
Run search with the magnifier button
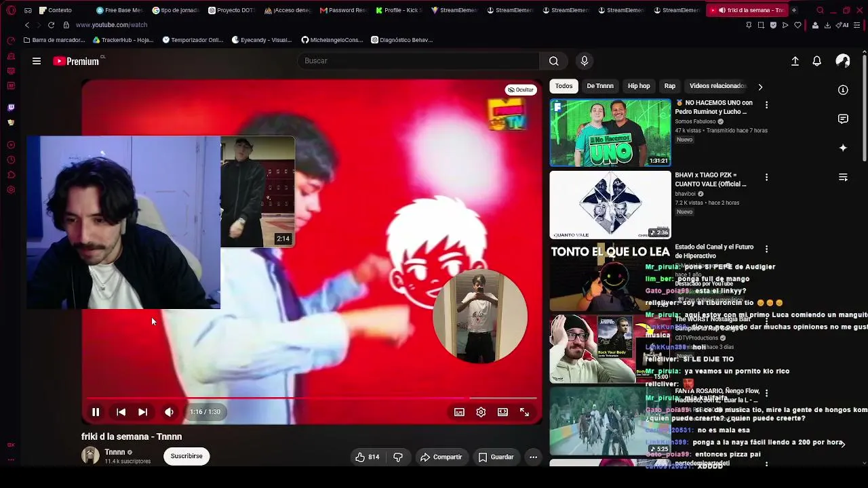click(554, 61)
